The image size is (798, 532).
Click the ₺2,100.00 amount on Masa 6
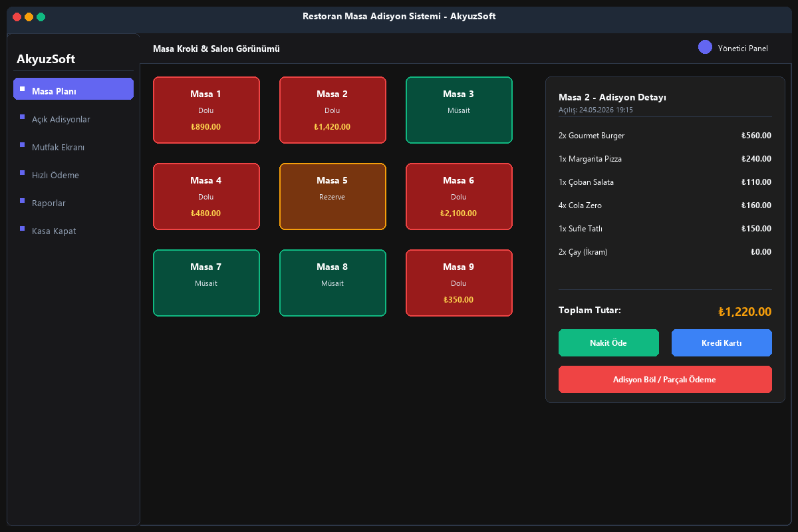point(459,213)
